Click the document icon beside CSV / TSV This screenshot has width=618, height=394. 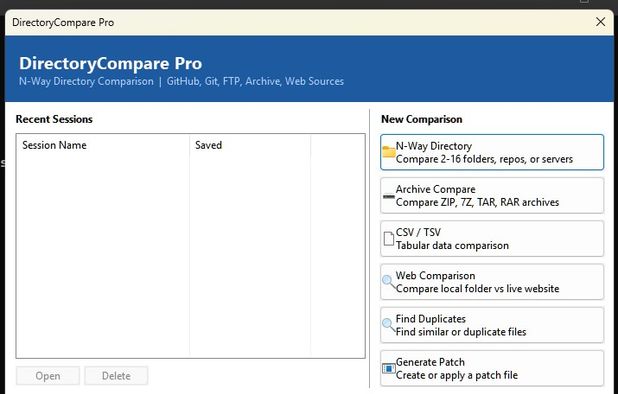(389, 238)
